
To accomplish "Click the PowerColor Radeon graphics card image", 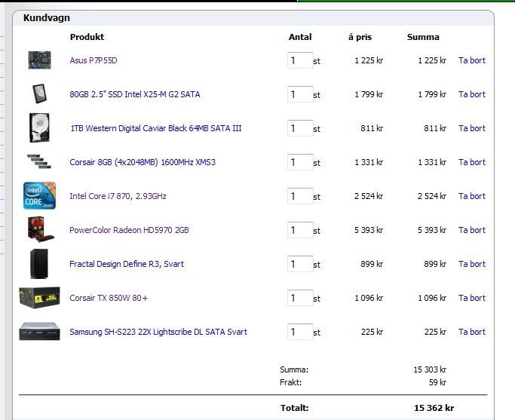I will pyautogui.click(x=38, y=229).
